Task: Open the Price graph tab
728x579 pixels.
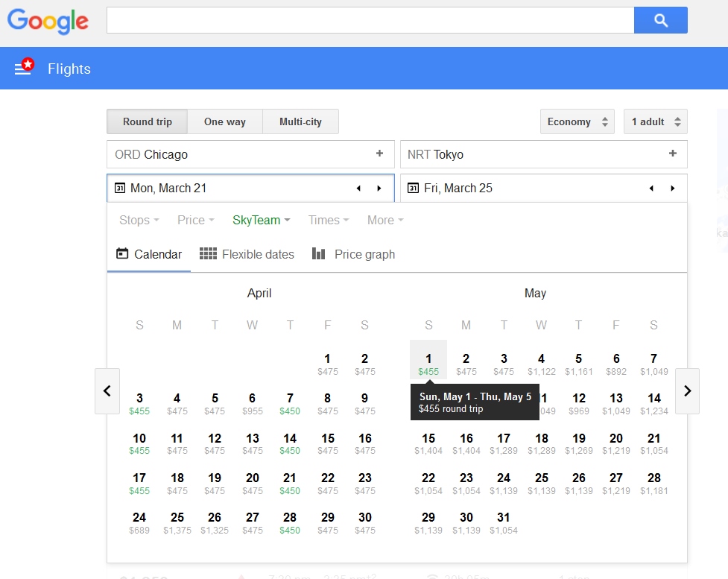Action: pos(353,254)
